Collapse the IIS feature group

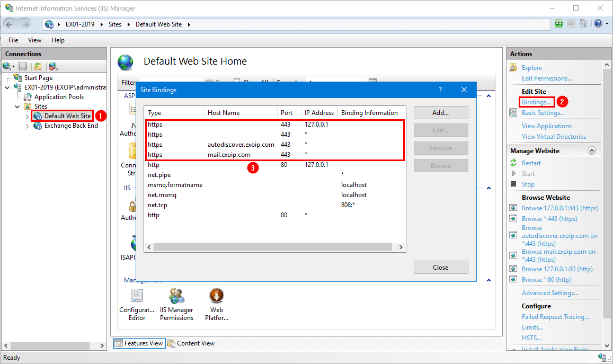point(488,188)
